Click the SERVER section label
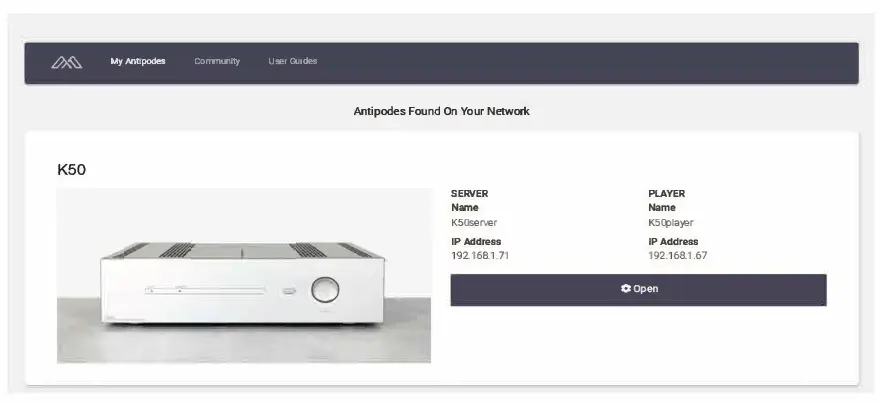This screenshot has width=880, height=403. (469, 194)
